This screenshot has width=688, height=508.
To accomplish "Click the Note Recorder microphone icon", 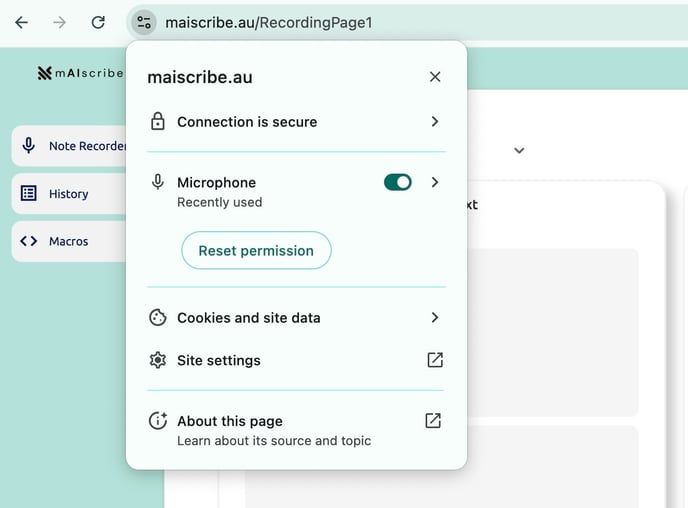I will (29, 145).
